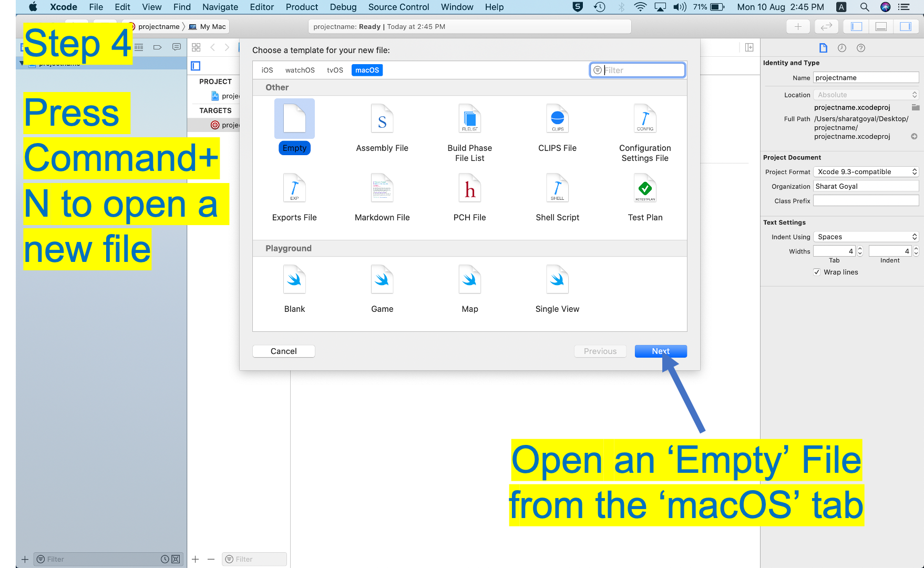Switch to the tvOS template tab
Viewport: 924px width, 568px height.
[x=335, y=70]
